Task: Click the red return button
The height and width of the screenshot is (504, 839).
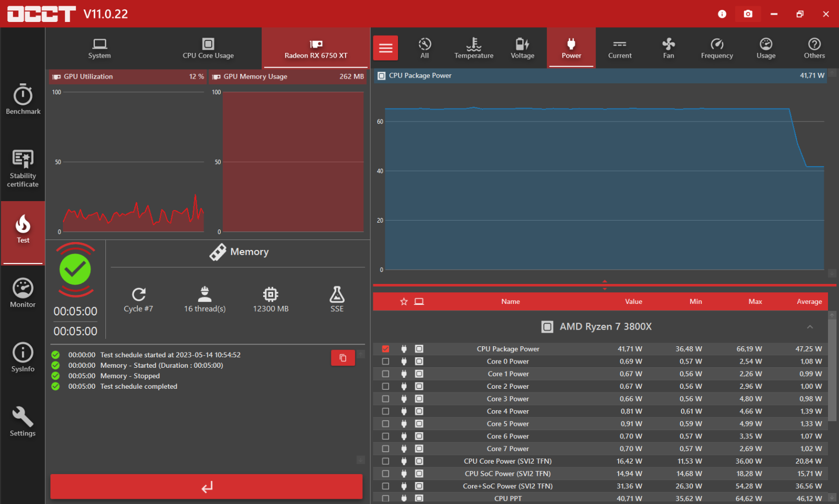Action: (206, 487)
